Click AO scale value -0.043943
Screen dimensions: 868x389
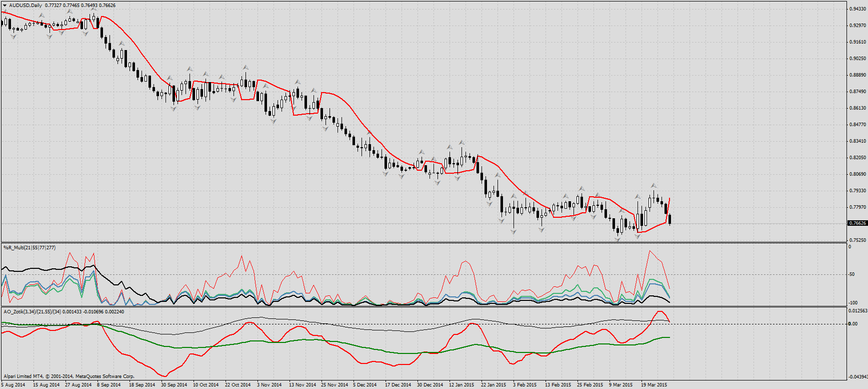click(x=858, y=377)
